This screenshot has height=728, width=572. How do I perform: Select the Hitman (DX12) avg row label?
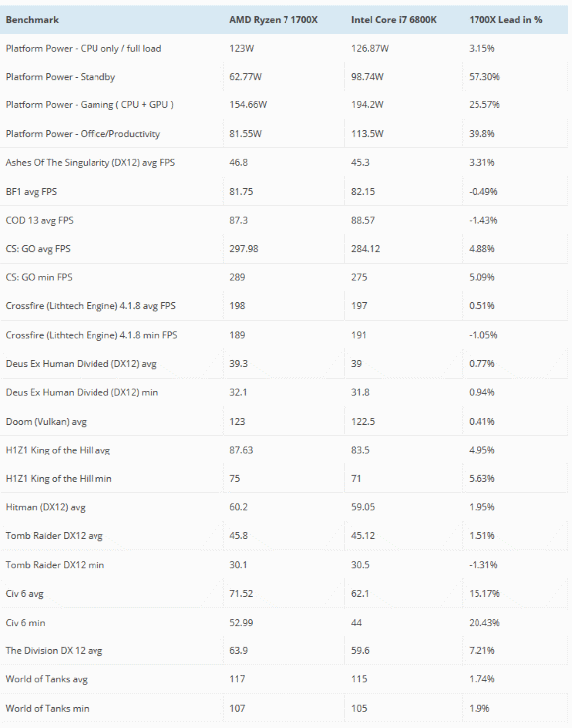coord(46,508)
